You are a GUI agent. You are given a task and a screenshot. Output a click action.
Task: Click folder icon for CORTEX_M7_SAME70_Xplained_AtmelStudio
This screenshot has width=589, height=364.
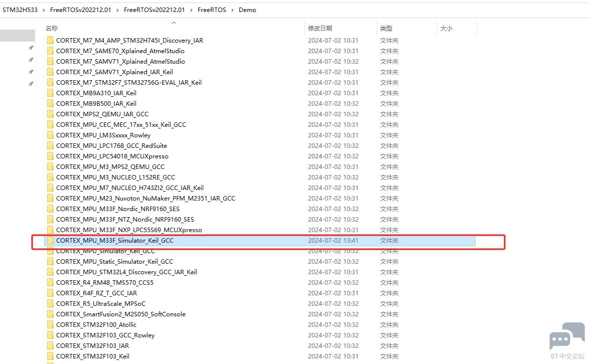coord(50,51)
